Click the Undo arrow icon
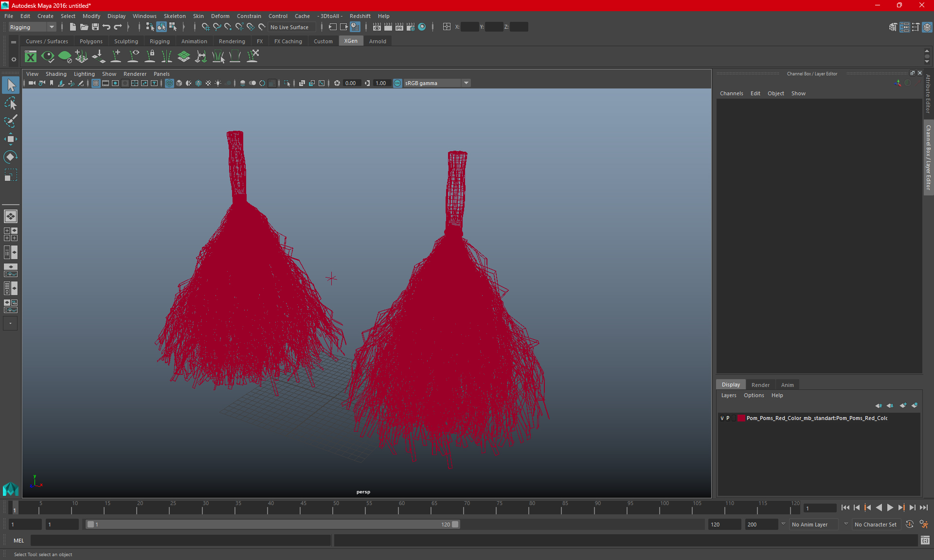The image size is (934, 560). (x=107, y=27)
